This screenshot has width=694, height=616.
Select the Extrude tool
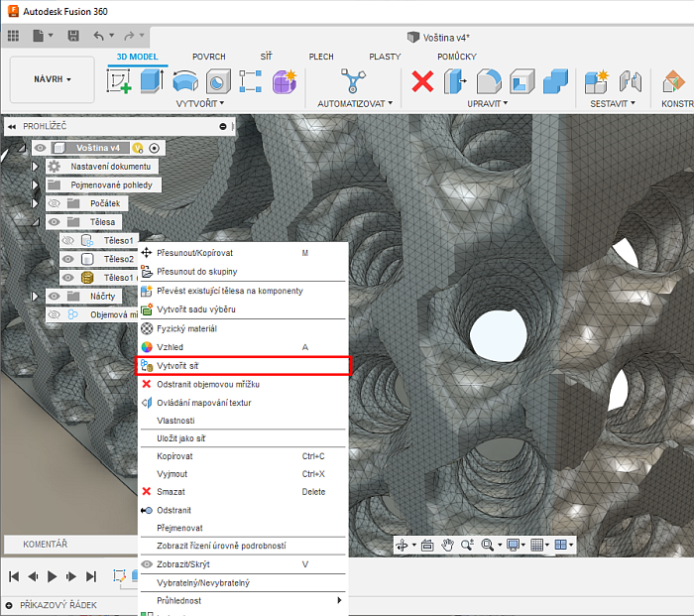point(152,81)
